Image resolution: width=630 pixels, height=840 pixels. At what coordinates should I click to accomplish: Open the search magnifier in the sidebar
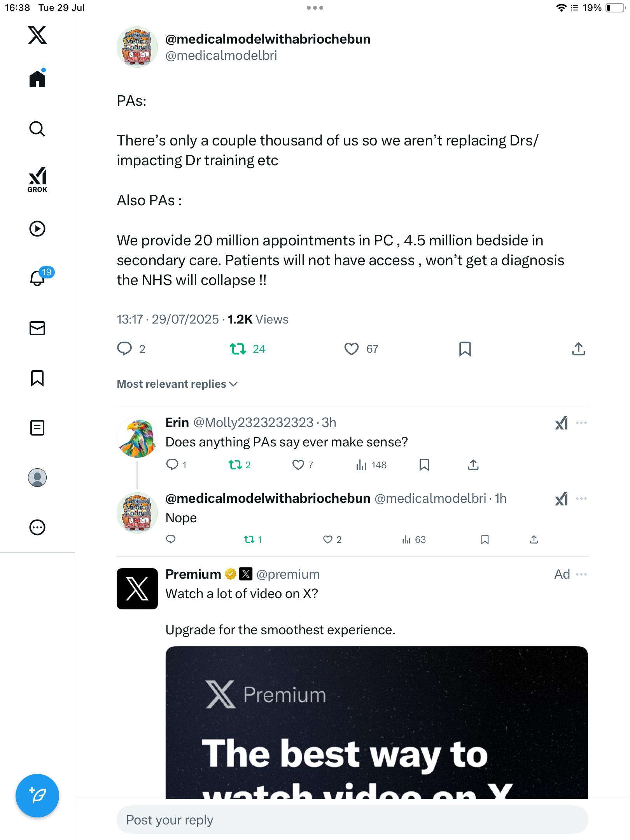point(37,129)
